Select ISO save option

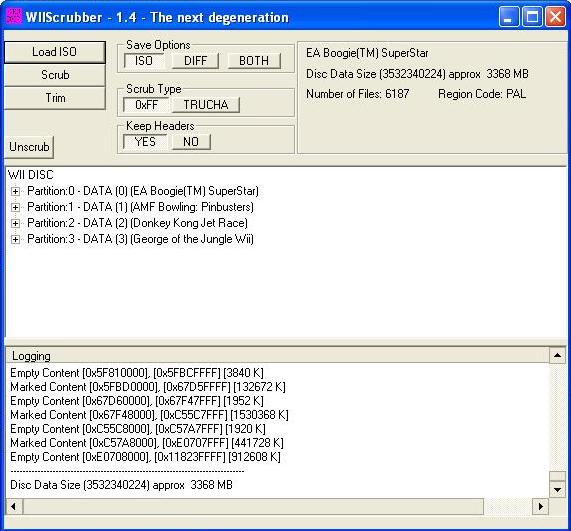[144, 61]
